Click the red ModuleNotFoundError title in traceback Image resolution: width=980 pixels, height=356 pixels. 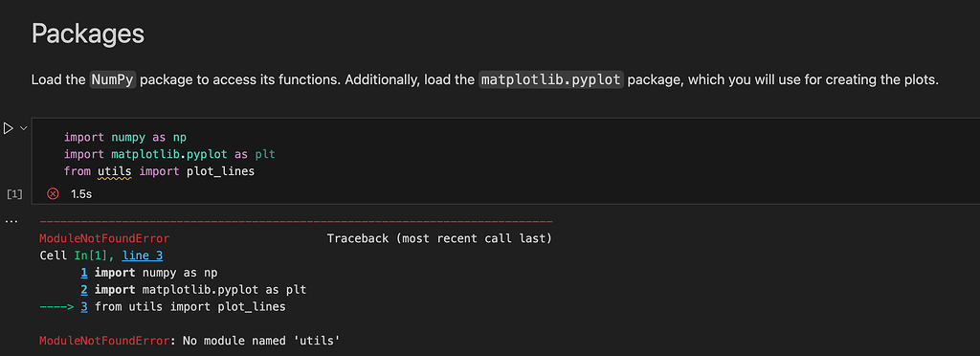[x=104, y=238]
